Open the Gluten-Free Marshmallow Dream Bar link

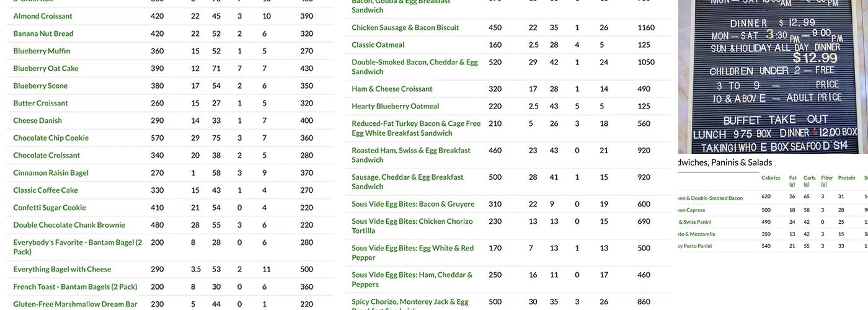click(x=75, y=304)
